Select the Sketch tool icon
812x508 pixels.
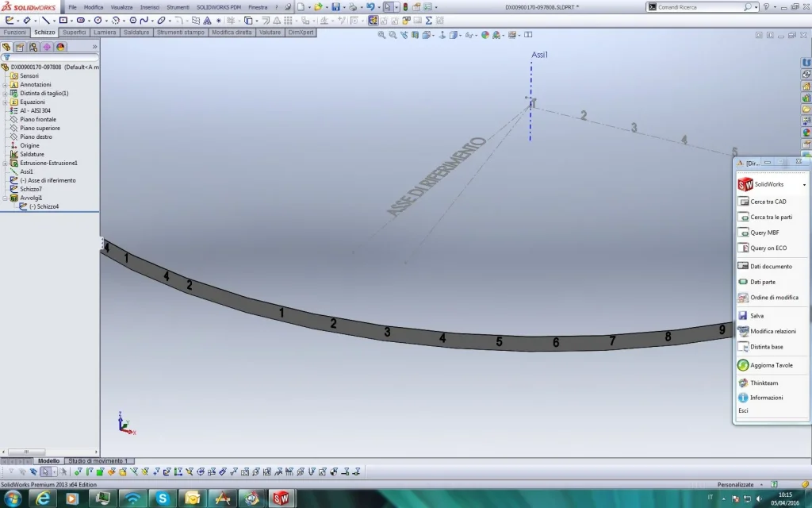(x=10, y=20)
